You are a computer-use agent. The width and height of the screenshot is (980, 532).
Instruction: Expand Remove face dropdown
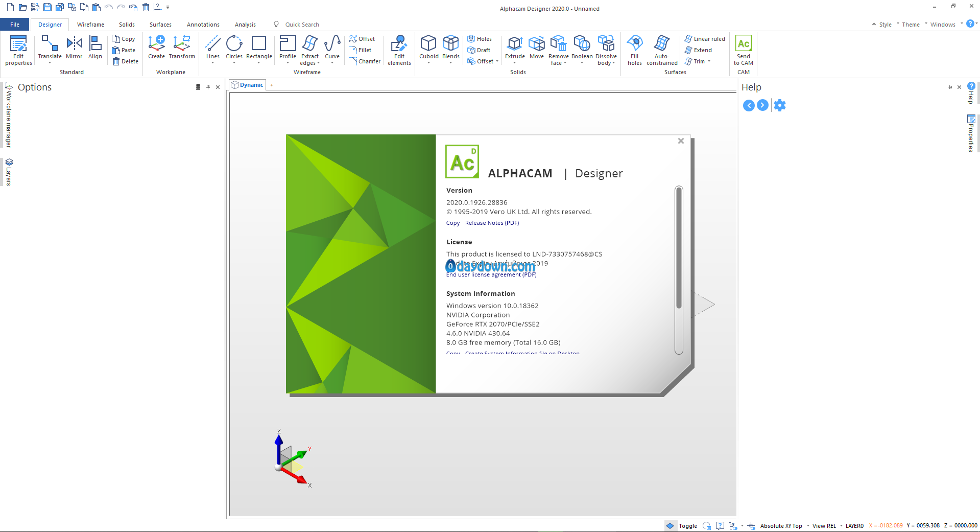click(565, 63)
